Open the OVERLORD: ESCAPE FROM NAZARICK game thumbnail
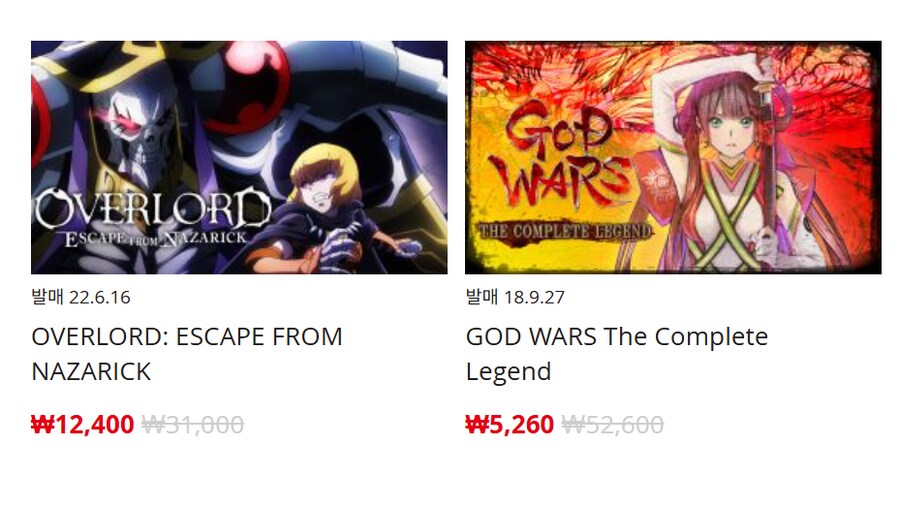The width and height of the screenshot is (900, 509). click(x=239, y=157)
